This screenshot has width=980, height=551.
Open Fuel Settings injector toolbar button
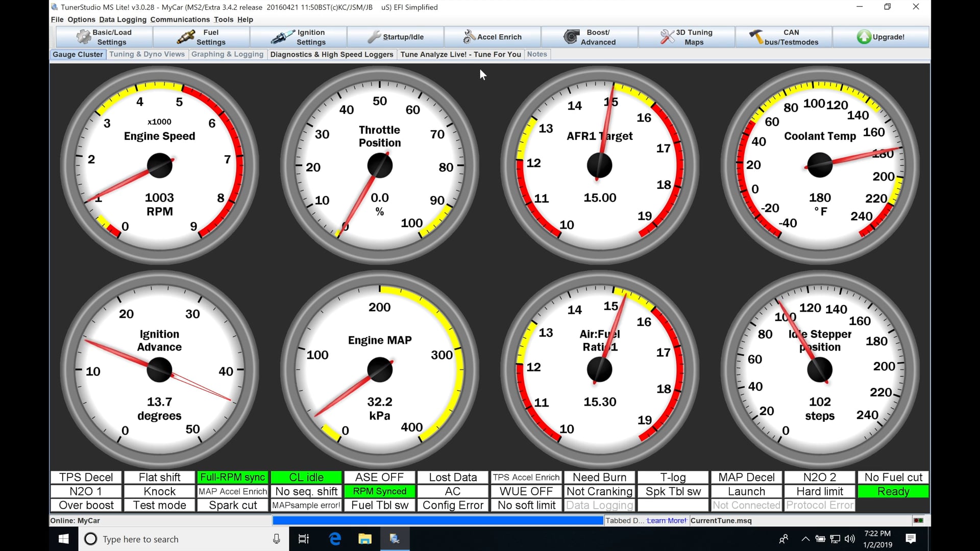click(x=201, y=37)
